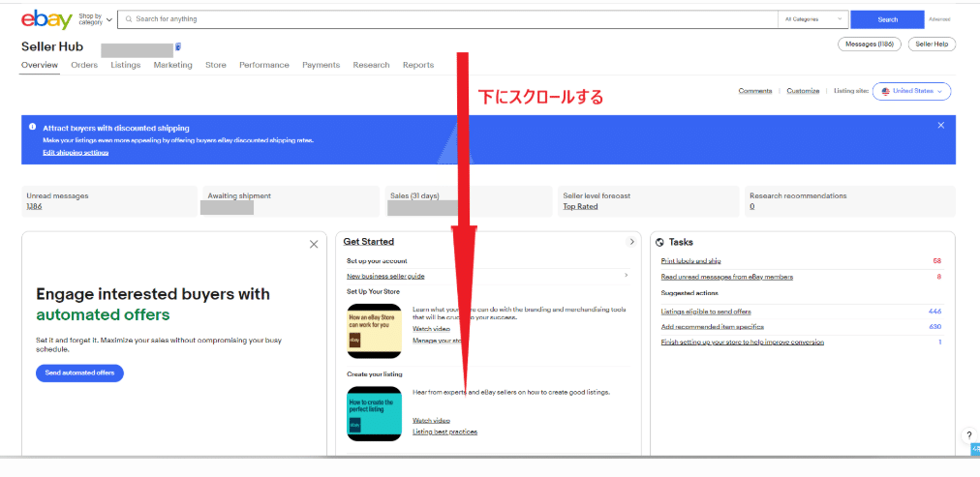Open Messages (1186) button

(870, 45)
